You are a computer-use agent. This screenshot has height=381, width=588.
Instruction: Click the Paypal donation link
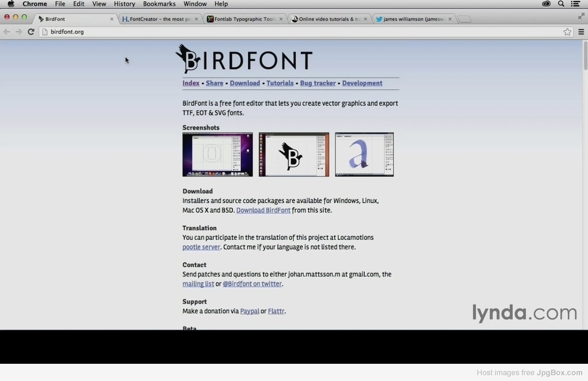point(249,311)
